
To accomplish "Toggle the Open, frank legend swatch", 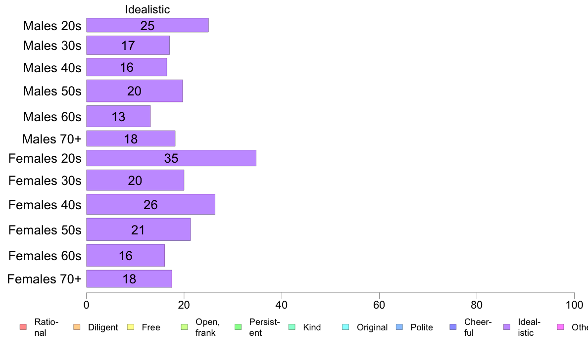I will [184, 327].
